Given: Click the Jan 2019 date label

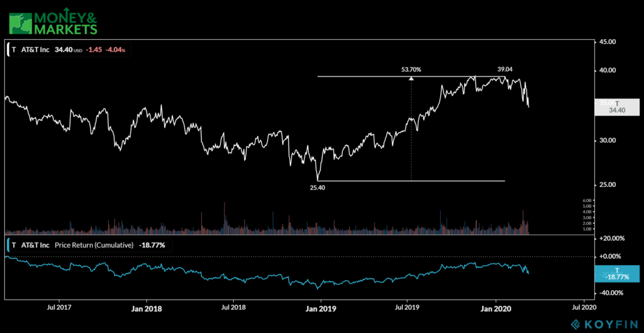Looking at the screenshot, I should click(321, 307).
